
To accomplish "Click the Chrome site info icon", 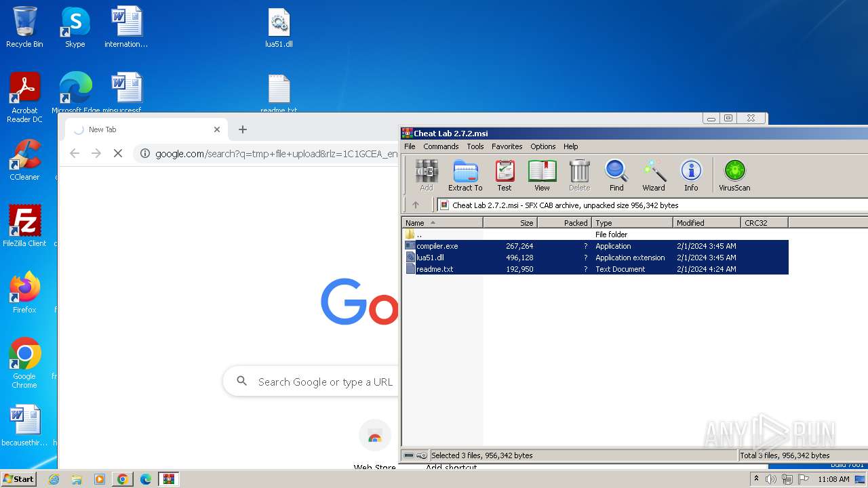I will tap(144, 154).
